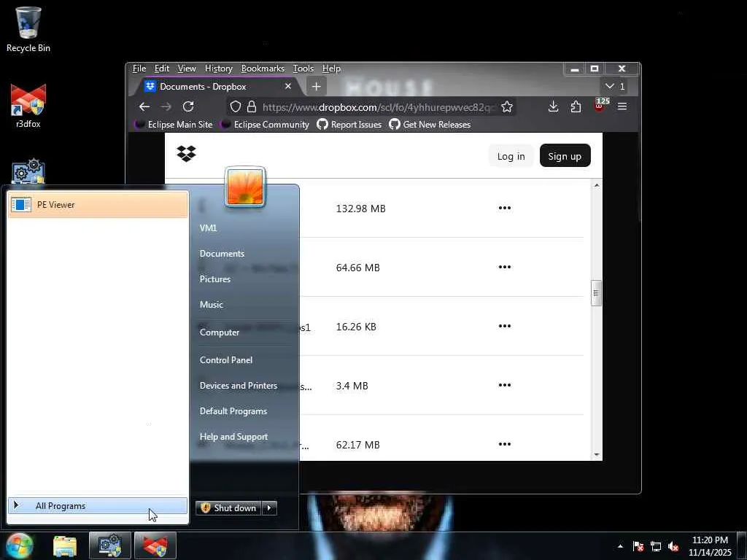Click the Dropbox logo on the page

coord(186,154)
